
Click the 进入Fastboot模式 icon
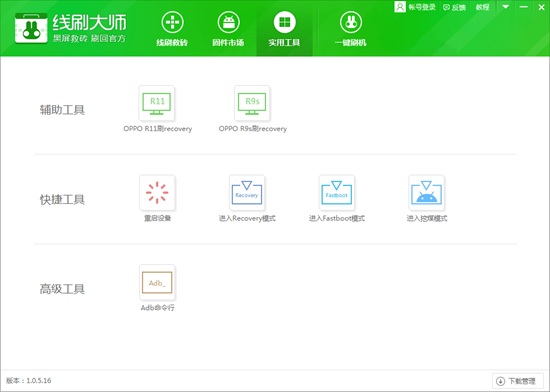[x=337, y=193]
